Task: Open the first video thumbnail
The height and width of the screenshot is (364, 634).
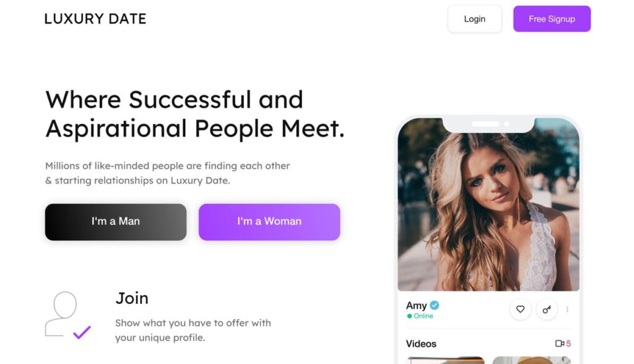Action: coord(446,360)
